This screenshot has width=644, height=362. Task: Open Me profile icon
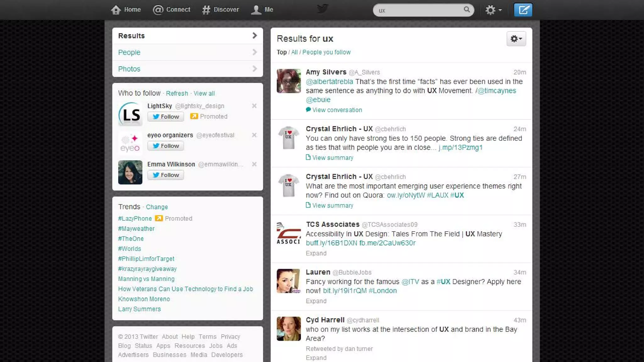(256, 10)
